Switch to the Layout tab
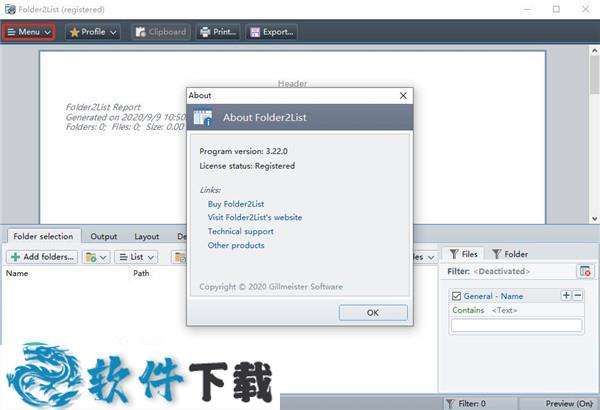600x410 pixels. (147, 237)
